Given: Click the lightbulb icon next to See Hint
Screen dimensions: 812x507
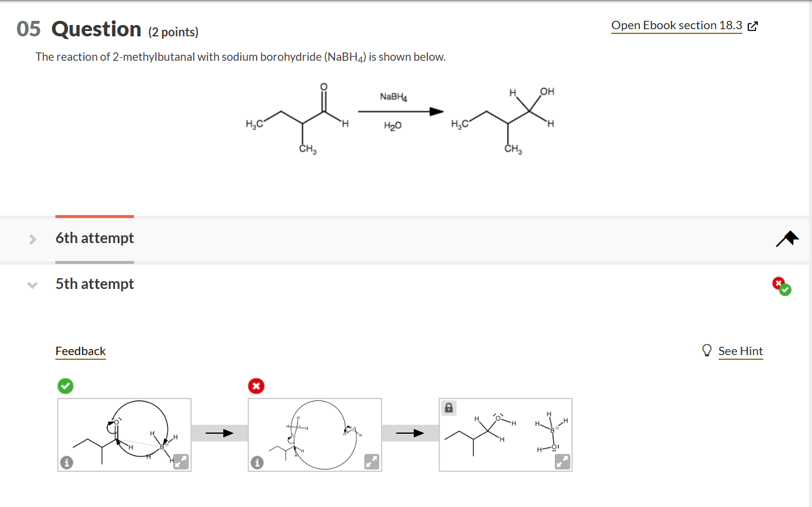Looking at the screenshot, I should pos(707,351).
